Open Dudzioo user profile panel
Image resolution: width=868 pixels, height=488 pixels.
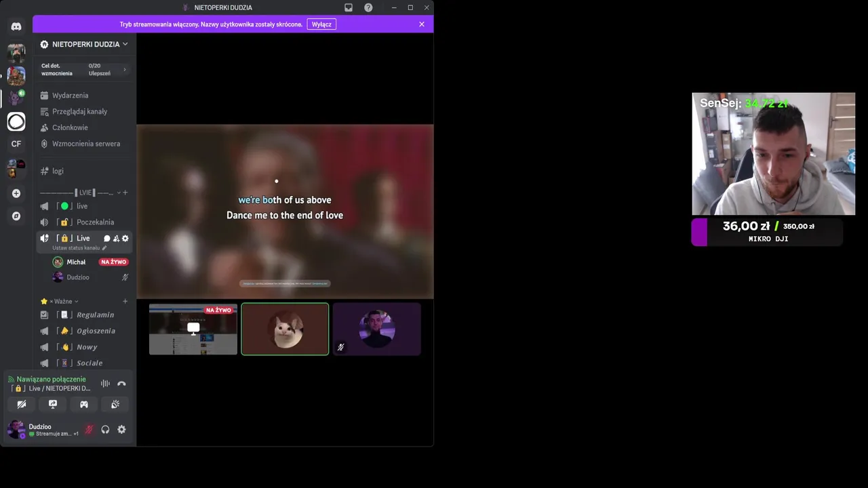tap(43, 430)
